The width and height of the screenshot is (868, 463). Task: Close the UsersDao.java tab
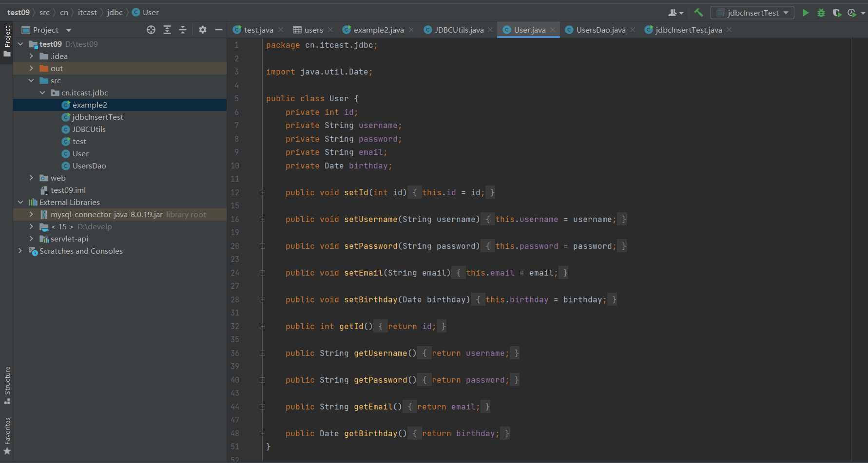(x=633, y=30)
